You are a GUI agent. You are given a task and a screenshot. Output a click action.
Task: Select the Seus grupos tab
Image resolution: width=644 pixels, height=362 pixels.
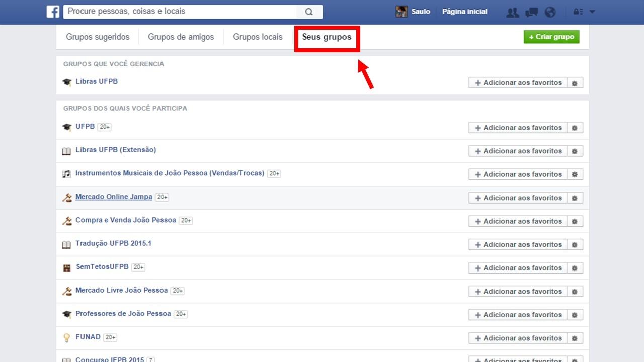(327, 37)
